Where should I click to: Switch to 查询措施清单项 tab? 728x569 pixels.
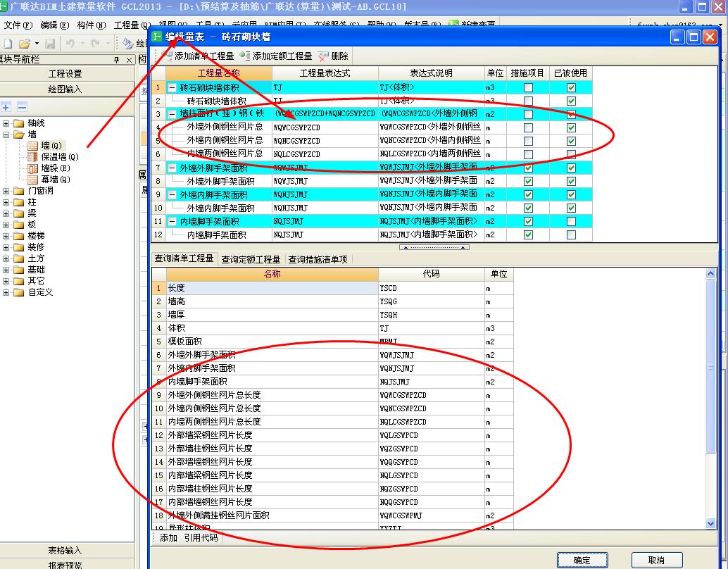pyautogui.click(x=318, y=259)
